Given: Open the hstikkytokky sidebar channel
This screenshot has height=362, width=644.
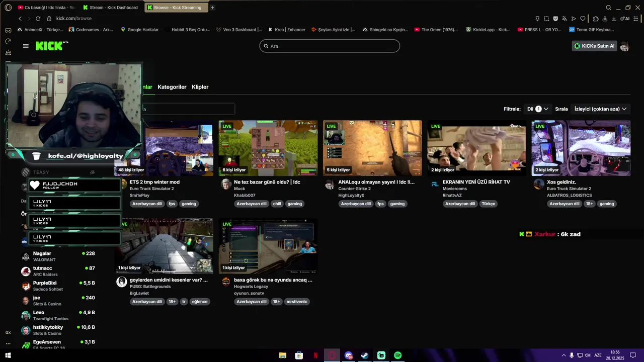Looking at the screenshot, I should pyautogui.click(x=58, y=330).
